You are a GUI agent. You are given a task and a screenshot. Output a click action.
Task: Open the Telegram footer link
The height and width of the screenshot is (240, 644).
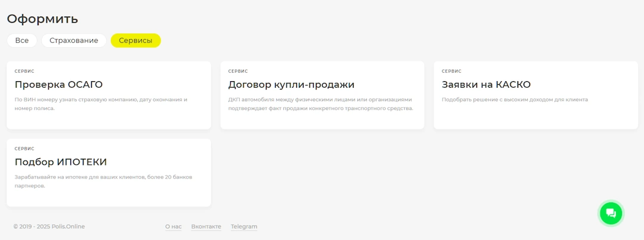coord(244,227)
